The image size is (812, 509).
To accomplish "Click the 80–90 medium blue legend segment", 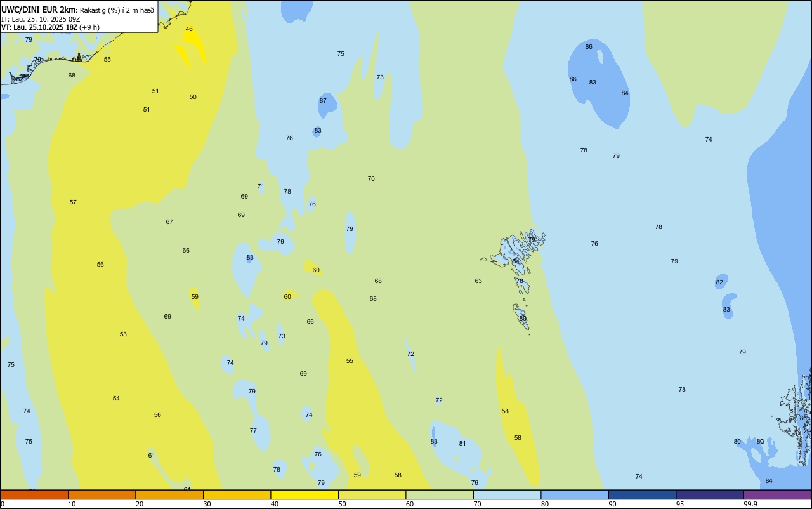I will pyautogui.click(x=575, y=494).
